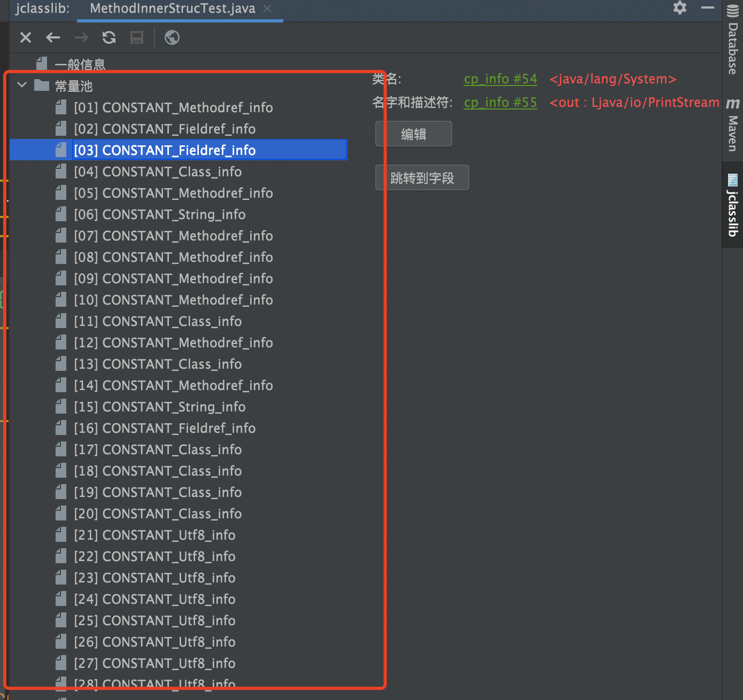Select [18] CONSTANT_Class_info entry
This screenshot has height=700, width=743.
coord(158,471)
